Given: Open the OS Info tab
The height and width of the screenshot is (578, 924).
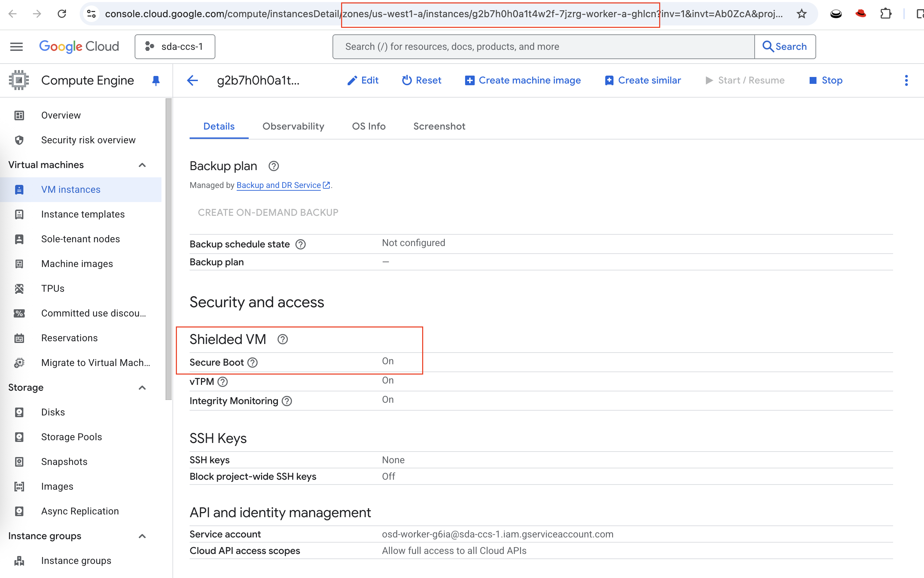Looking at the screenshot, I should tap(368, 126).
